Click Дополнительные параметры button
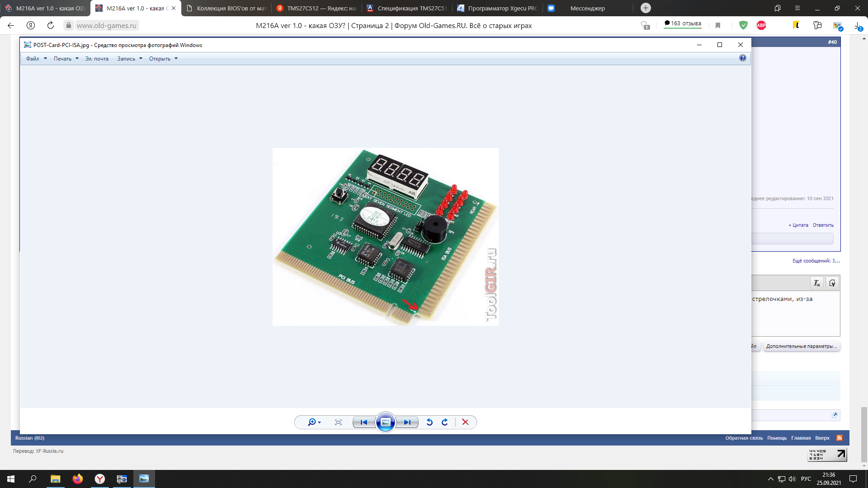 [801, 346]
